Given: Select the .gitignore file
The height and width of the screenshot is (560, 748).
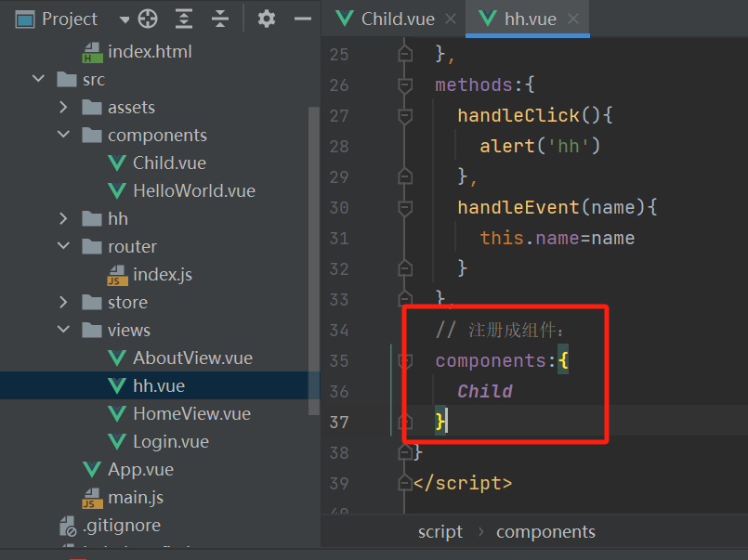Looking at the screenshot, I should 122,526.
